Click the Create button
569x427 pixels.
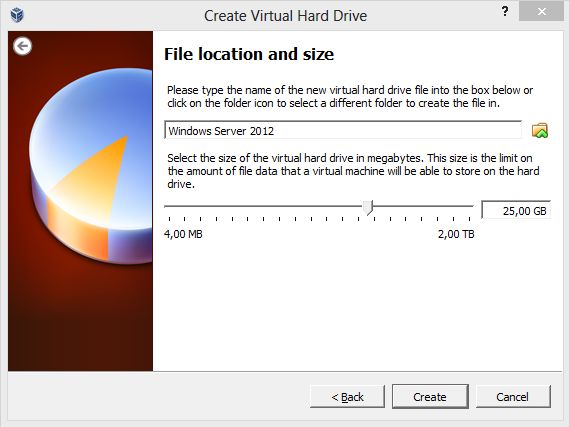pyautogui.click(x=430, y=397)
